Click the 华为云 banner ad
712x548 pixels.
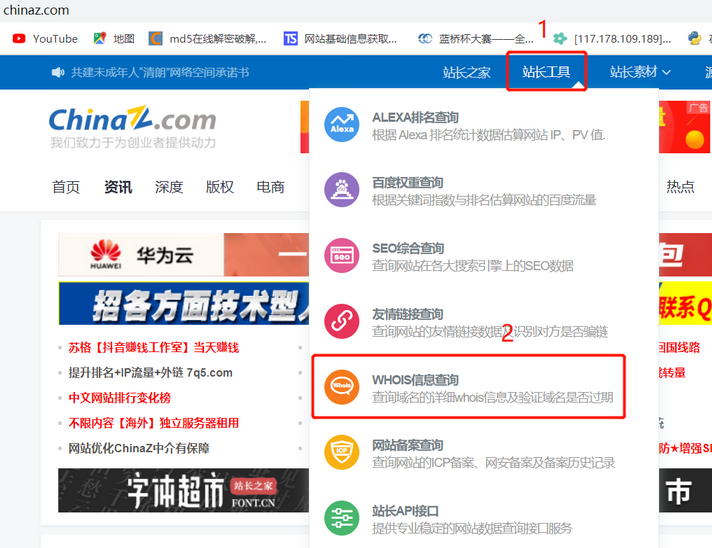click(183, 255)
